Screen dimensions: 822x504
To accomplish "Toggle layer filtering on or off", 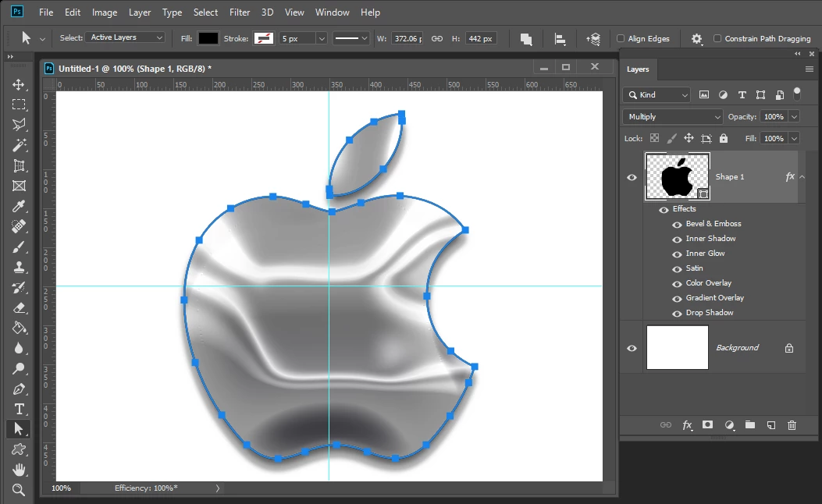I will (x=797, y=94).
